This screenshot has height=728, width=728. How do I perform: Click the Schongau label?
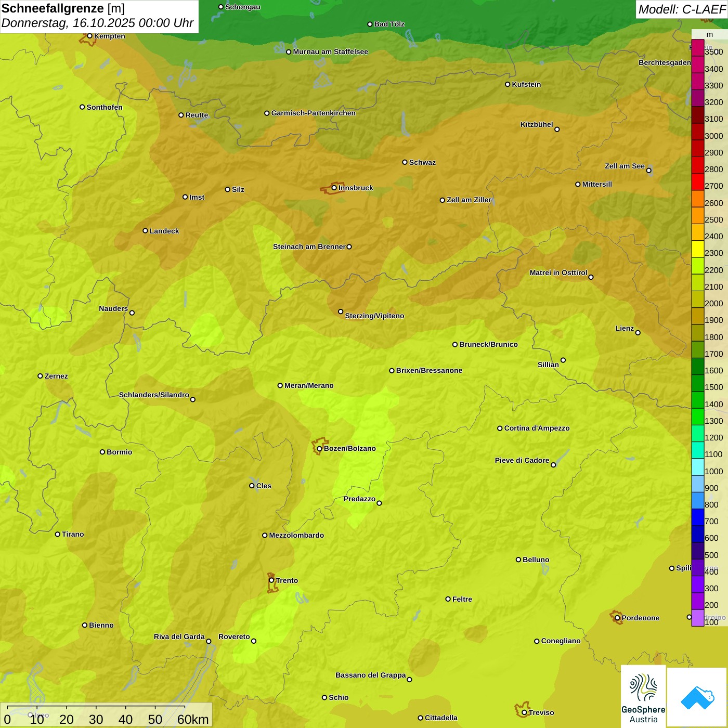[x=243, y=7]
